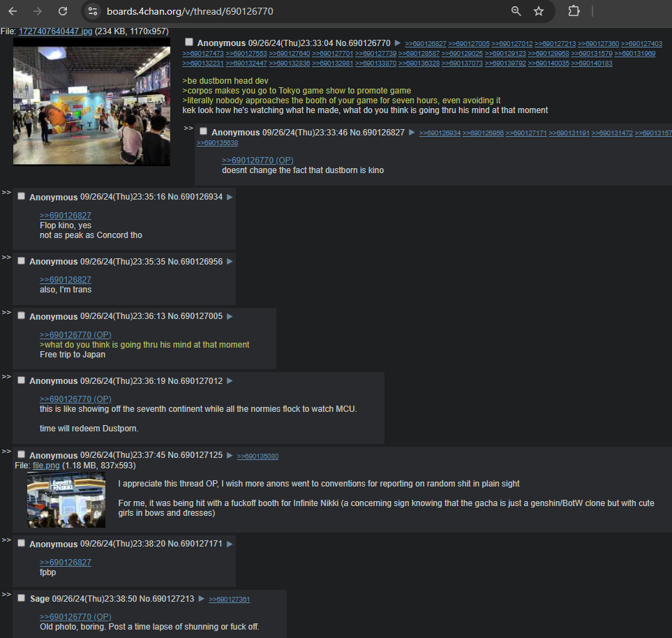The image size is (672, 638).
Task: Follow backlink >>690126934 on post No.690126827
Action: click(440, 133)
